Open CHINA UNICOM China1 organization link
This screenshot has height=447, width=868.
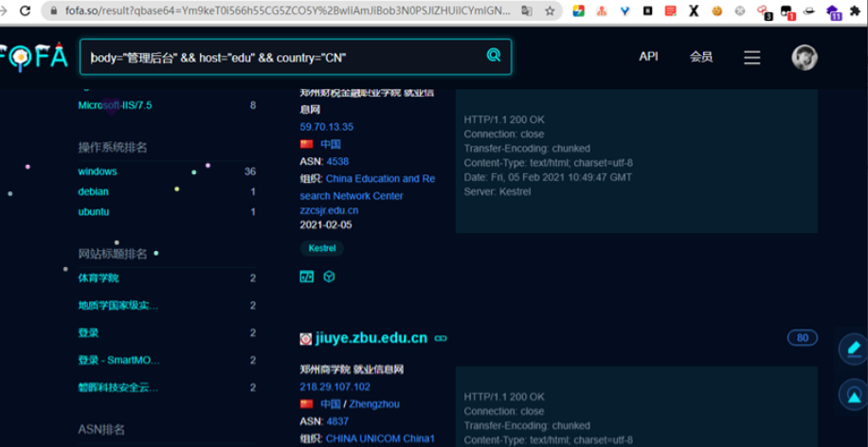click(x=380, y=438)
